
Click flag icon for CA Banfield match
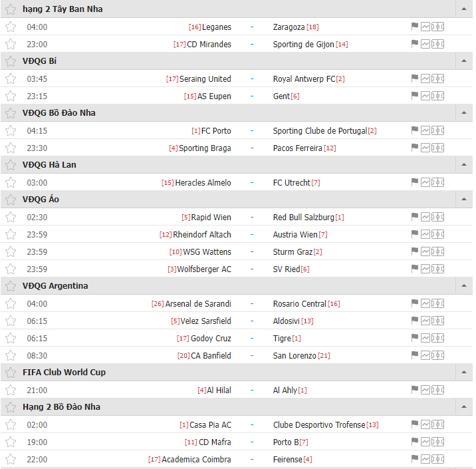414,355
